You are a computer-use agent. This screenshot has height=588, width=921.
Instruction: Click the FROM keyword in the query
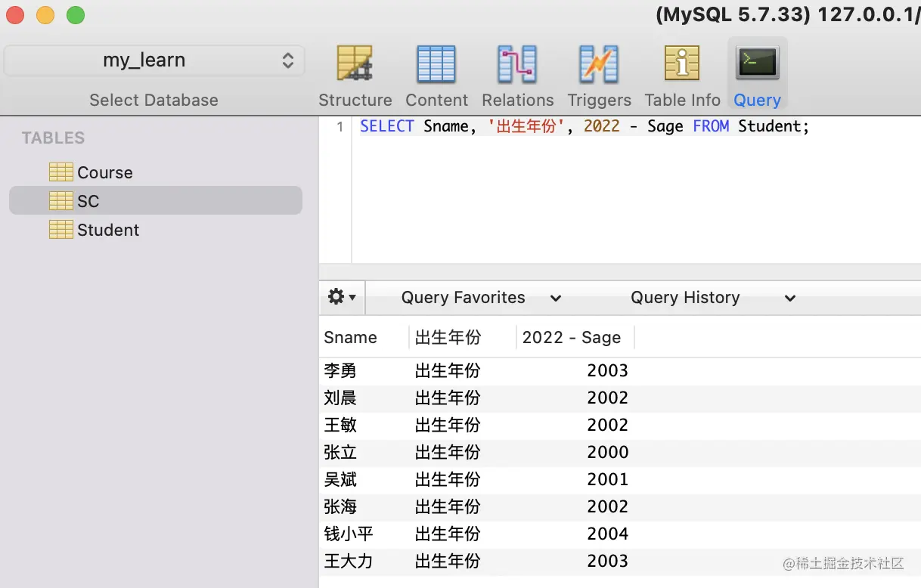pyautogui.click(x=711, y=127)
